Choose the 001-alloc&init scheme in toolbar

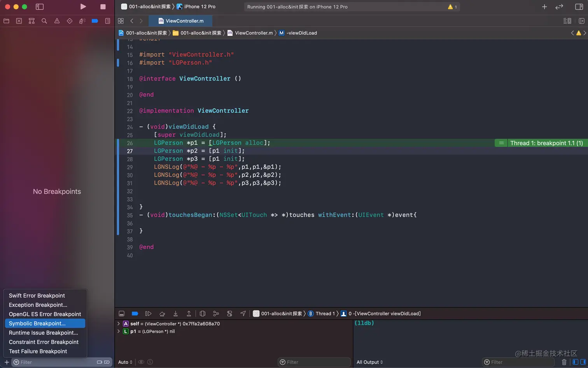click(x=146, y=7)
